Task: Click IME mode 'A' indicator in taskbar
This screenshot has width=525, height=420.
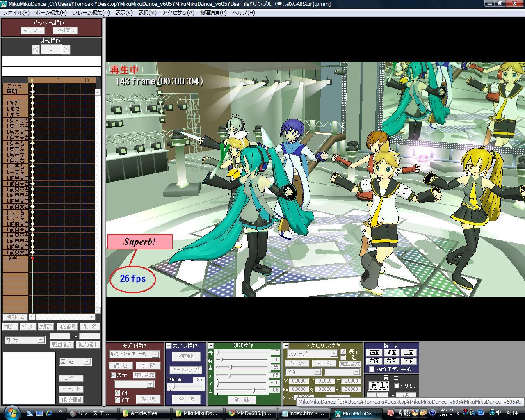Action: tap(400, 413)
